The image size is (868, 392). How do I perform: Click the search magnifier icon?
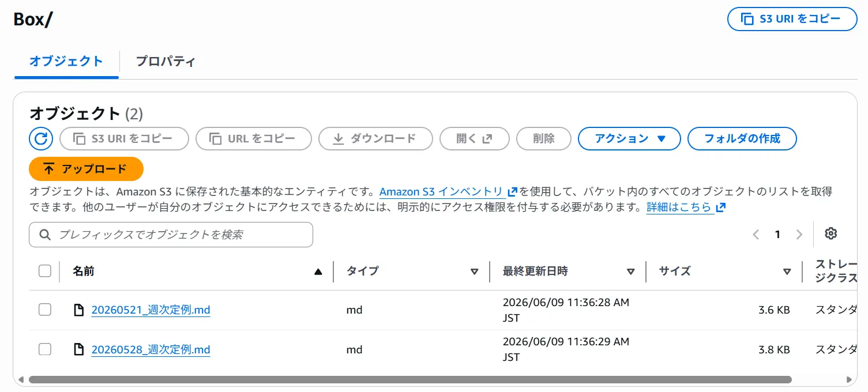click(45, 235)
